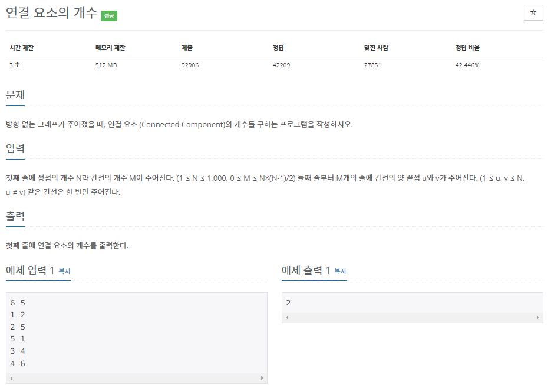Click the 예제 입력 1 heading
The width and height of the screenshot is (551, 392).
pos(30,271)
